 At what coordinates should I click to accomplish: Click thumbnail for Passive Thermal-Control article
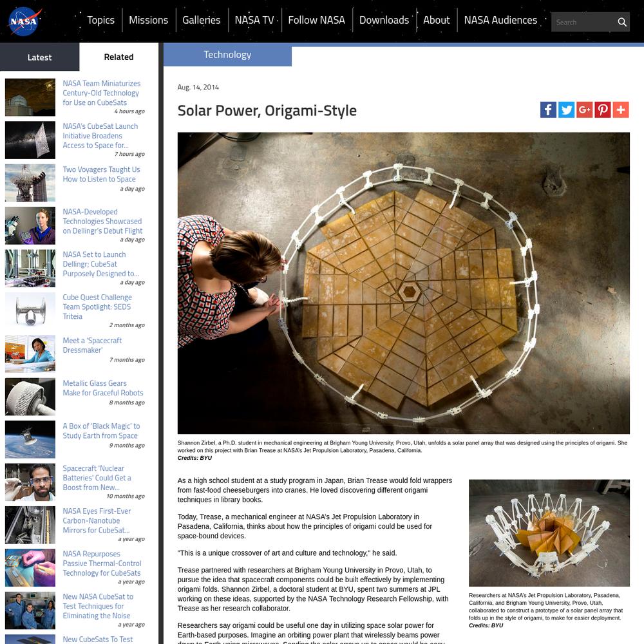(30, 567)
